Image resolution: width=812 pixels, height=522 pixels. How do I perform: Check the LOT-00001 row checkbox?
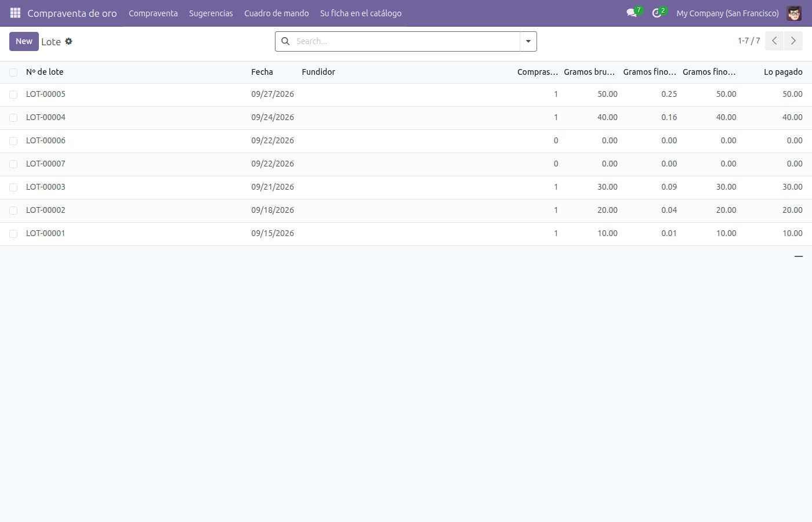[x=13, y=234]
